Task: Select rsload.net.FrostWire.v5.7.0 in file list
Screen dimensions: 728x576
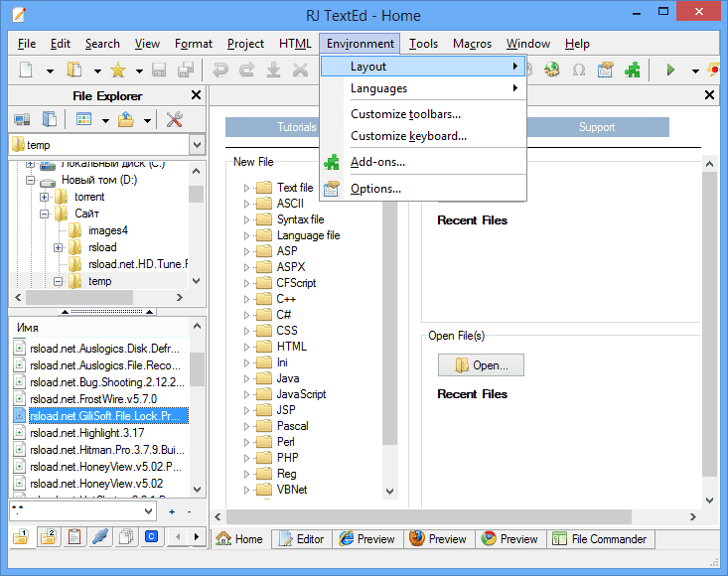Action: tap(93, 399)
